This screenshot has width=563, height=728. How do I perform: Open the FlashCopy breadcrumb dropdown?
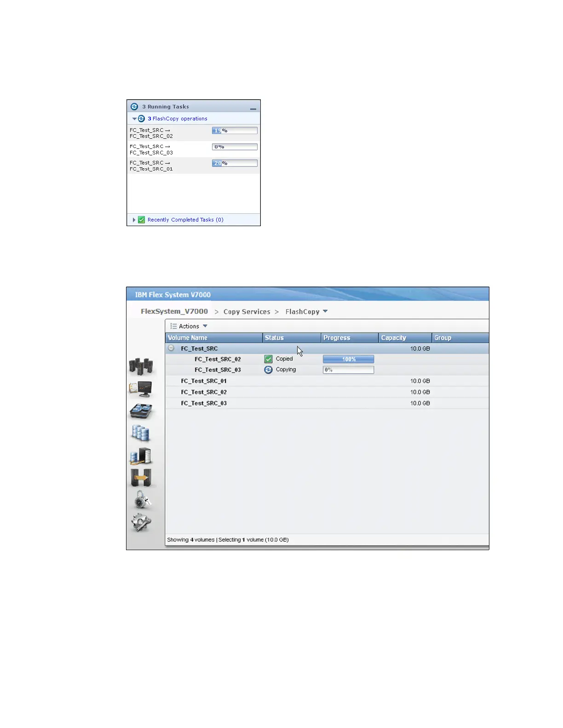(325, 311)
